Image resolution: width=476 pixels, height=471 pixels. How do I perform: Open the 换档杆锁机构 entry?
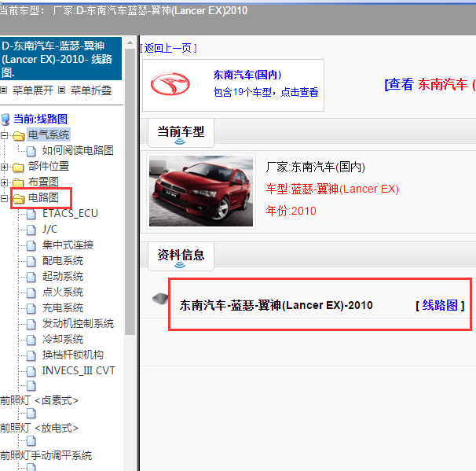(x=73, y=355)
